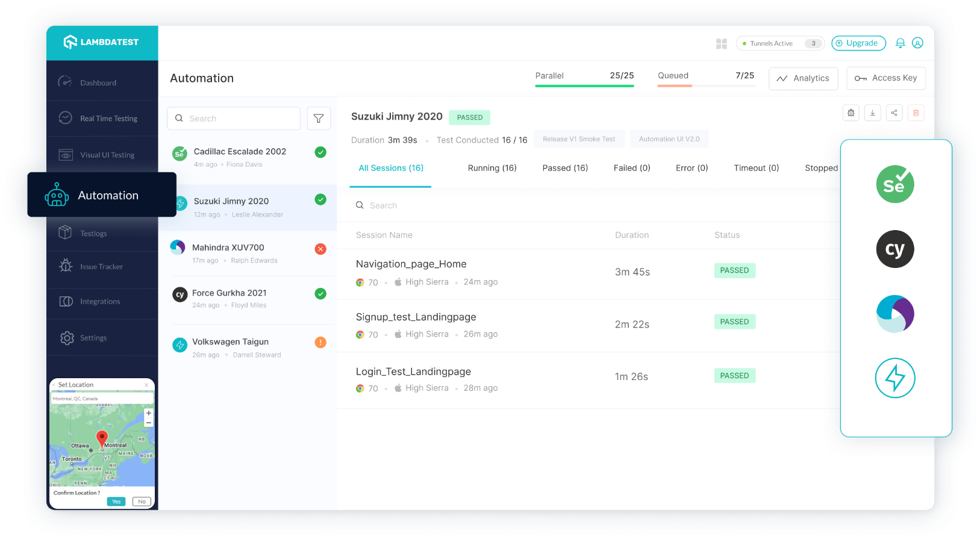Open the filter icon beside search
The image size is (980, 539).
pos(319,119)
